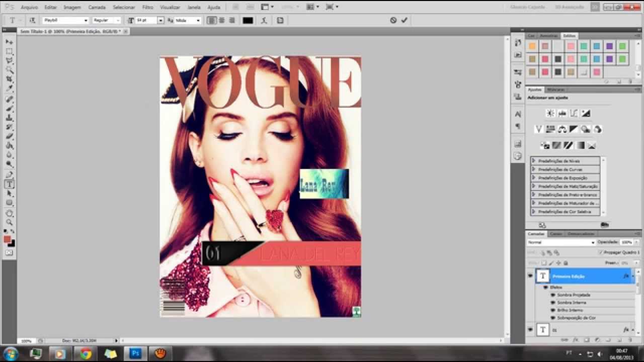644x362 pixels.
Task: Select the Move tool
Action: point(9,42)
